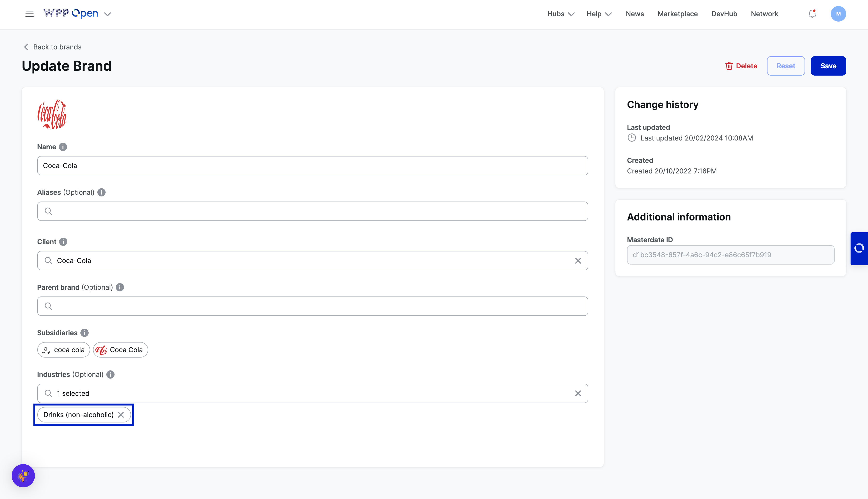This screenshot has height=499, width=868.
Task: Remove the Drinks (non-alcoholic) industry tag
Action: coord(121,415)
